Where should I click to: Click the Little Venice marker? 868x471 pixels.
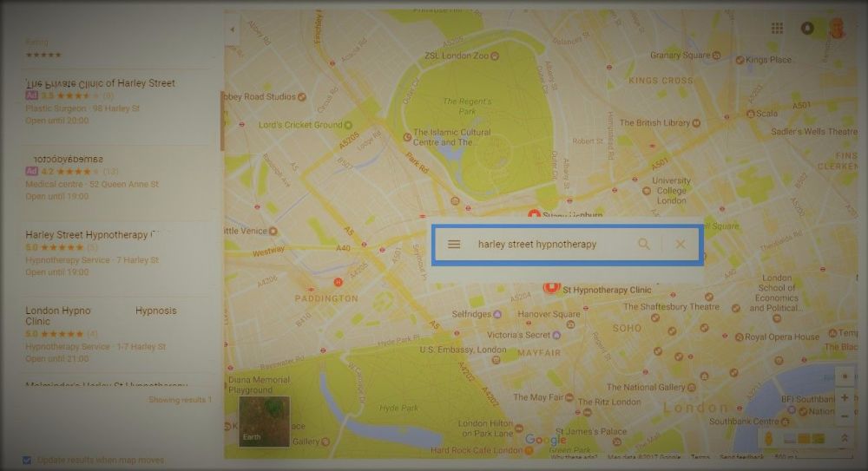point(273,231)
